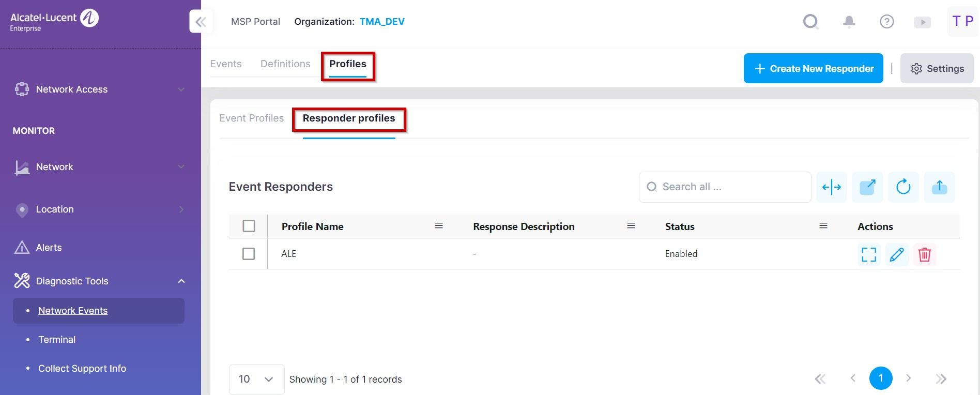Screen dimensions: 980x395
Task: Collapse the Diagnostic Tools section
Action: (x=181, y=281)
